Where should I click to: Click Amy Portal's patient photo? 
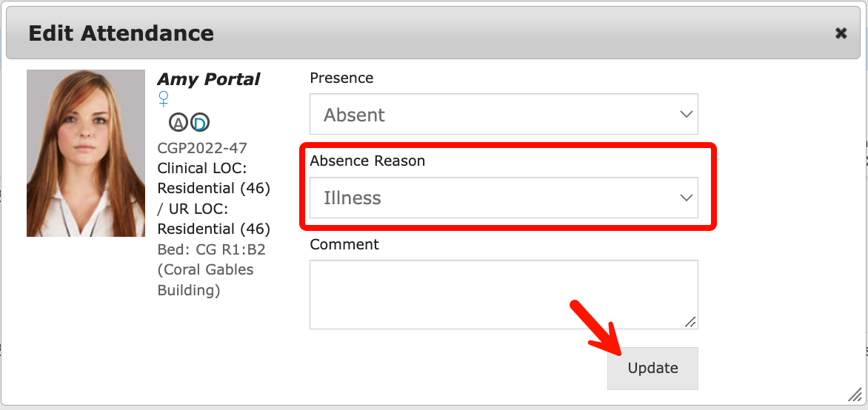(x=86, y=153)
